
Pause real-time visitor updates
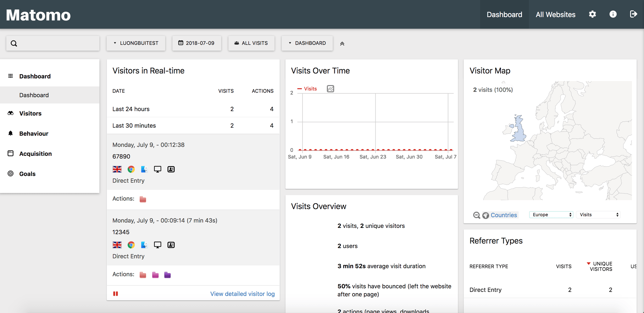click(115, 293)
